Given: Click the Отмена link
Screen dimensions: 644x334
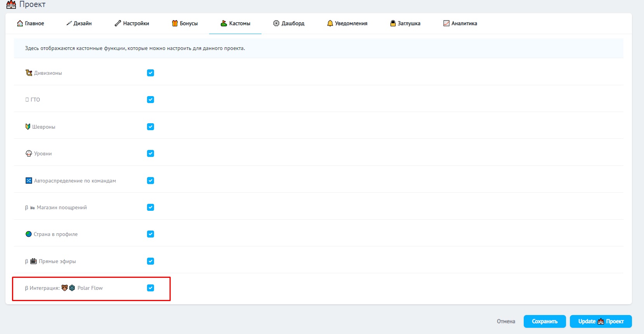Looking at the screenshot, I should tap(506, 321).
